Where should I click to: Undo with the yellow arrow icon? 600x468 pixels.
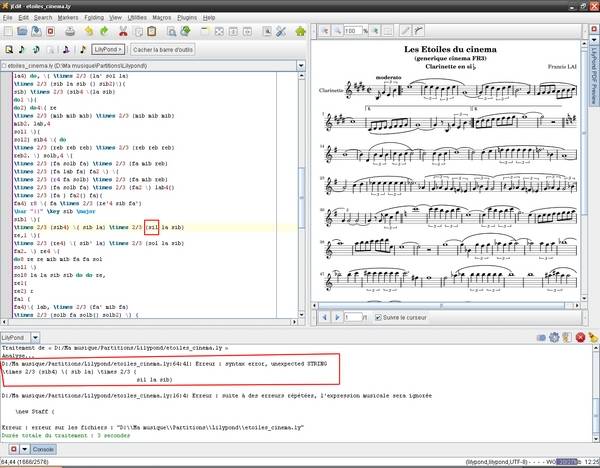[89, 31]
